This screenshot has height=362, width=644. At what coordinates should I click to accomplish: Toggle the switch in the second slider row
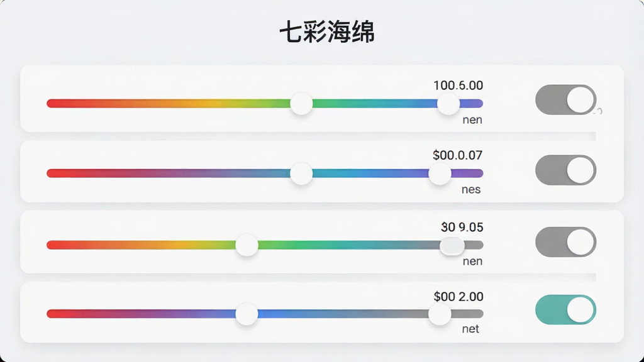click(x=565, y=170)
